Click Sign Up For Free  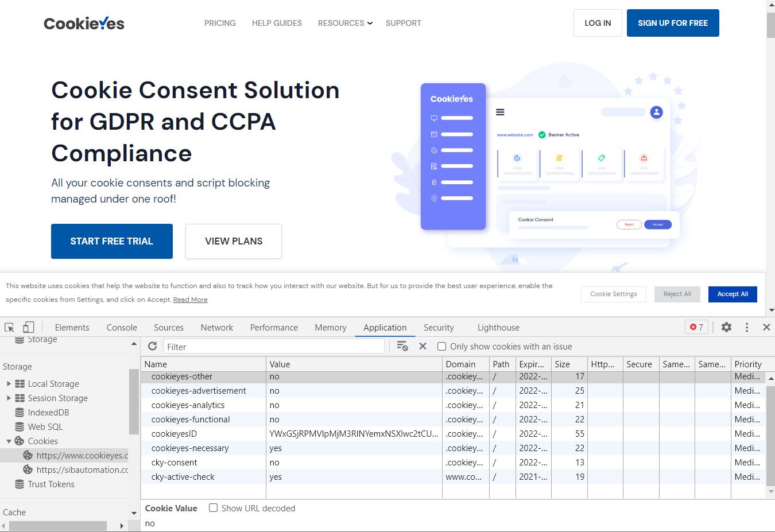[x=673, y=23]
